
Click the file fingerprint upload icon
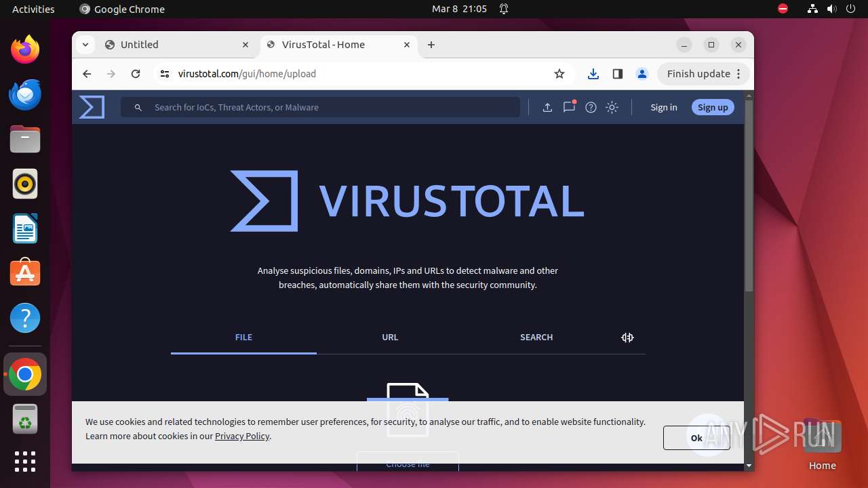(408, 409)
